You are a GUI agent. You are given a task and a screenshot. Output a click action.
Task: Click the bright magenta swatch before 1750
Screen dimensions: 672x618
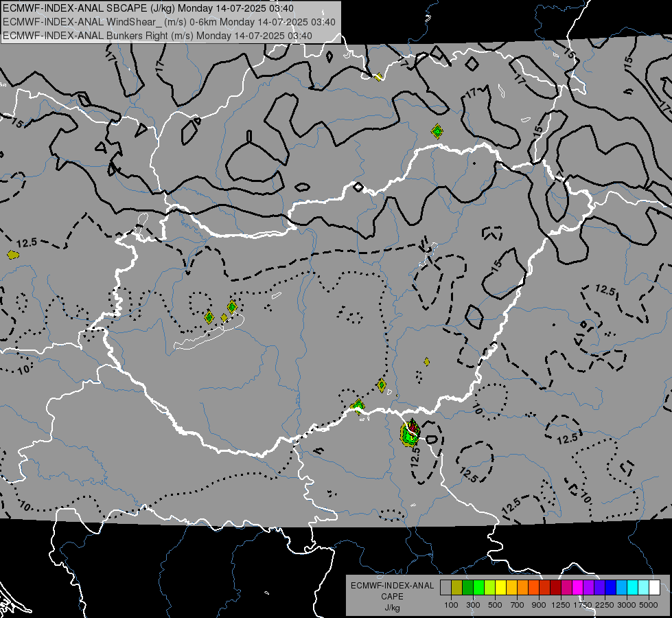578,587
